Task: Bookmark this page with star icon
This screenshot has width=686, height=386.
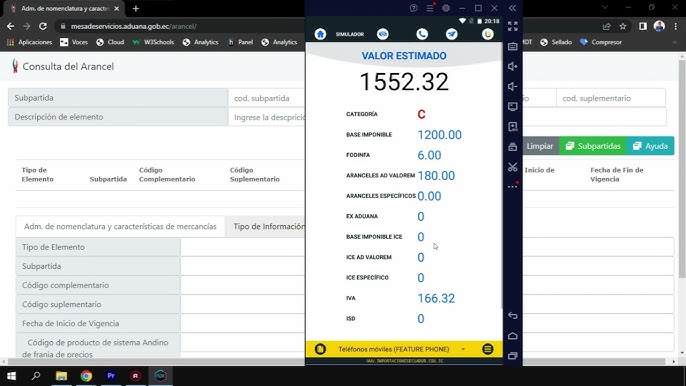Action: [x=623, y=26]
